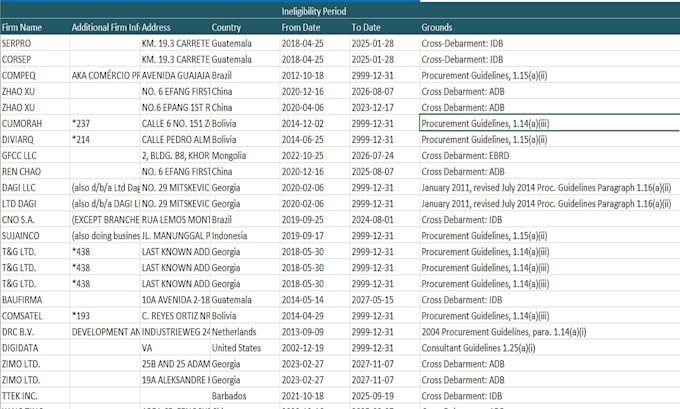Image resolution: width=680 pixels, height=409 pixels.
Task: Click 25B AND 25 ADAM address cell
Action: pyautogui.click(x=175, y=364)
